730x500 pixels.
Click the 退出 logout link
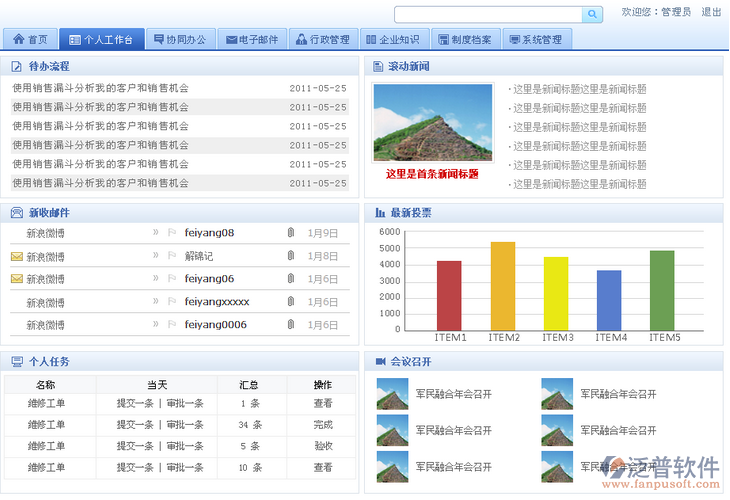pos(711,12)
